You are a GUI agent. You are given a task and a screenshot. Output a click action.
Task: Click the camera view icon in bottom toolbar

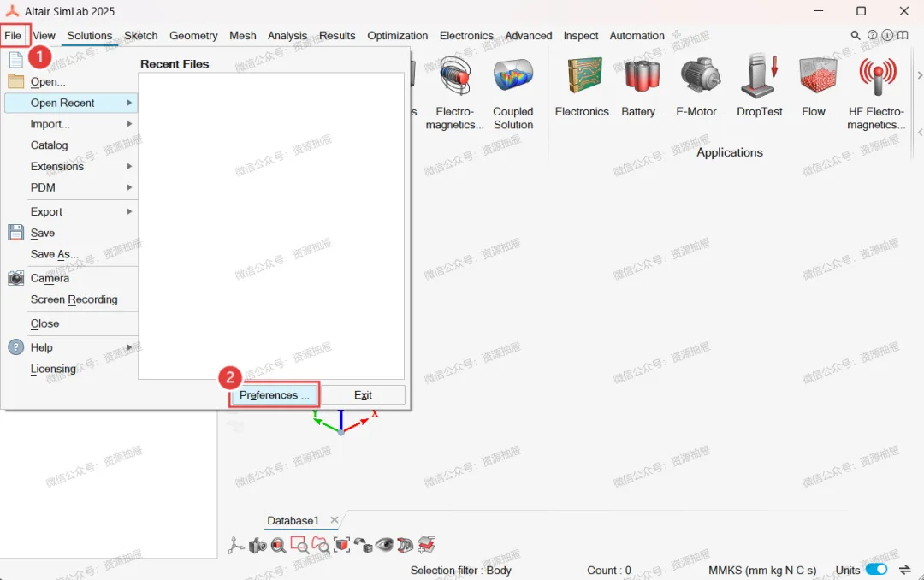[x=258, y=546]
